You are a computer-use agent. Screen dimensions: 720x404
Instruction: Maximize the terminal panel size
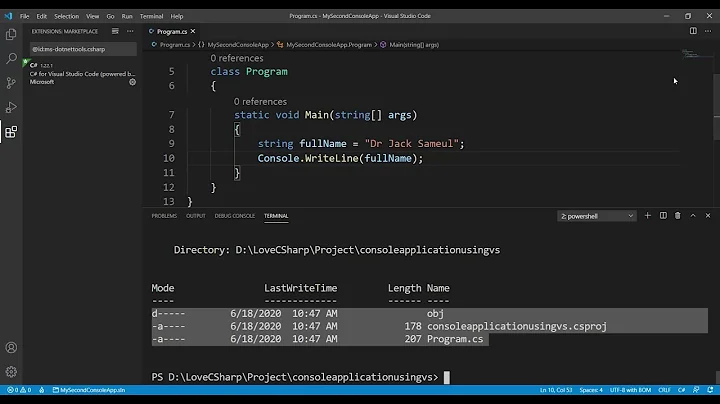click(x=693, y=215)
